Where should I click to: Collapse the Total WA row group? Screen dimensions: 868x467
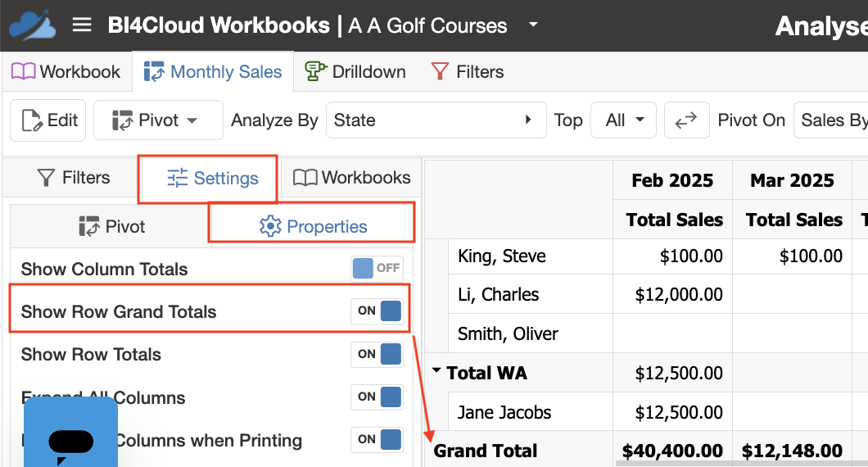436,370
